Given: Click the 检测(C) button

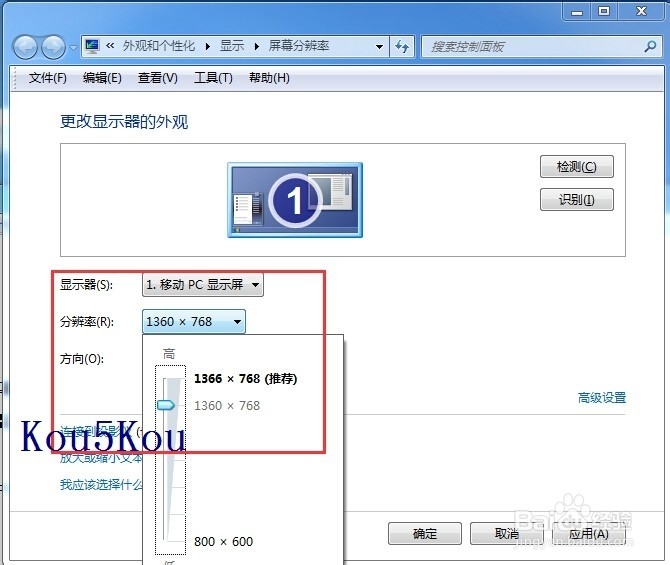Looking at the screenshot, I should 577,166.
